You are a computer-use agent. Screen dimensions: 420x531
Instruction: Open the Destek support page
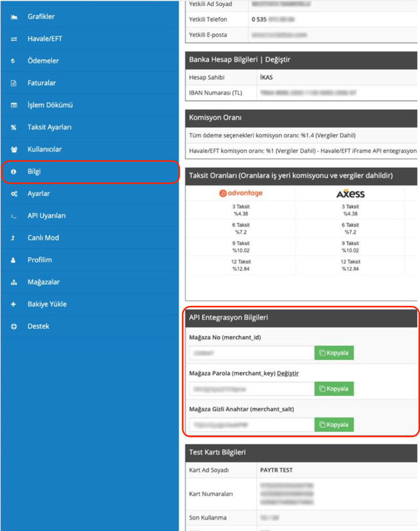(x=38, y=326)
